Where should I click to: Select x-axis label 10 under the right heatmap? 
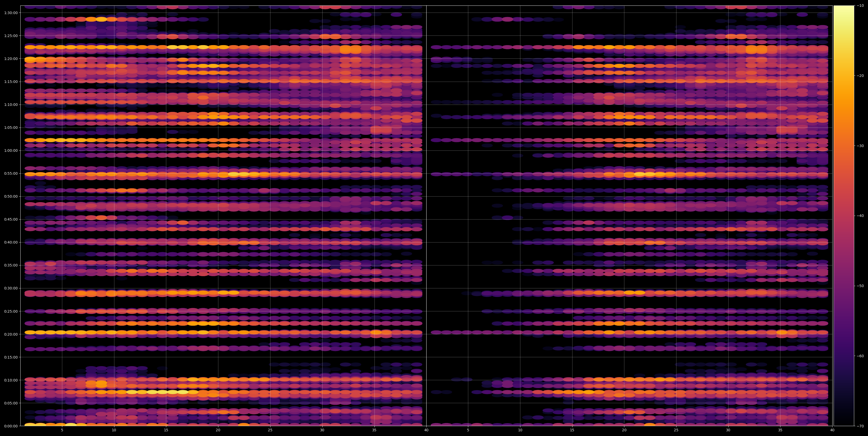[520, 430]
